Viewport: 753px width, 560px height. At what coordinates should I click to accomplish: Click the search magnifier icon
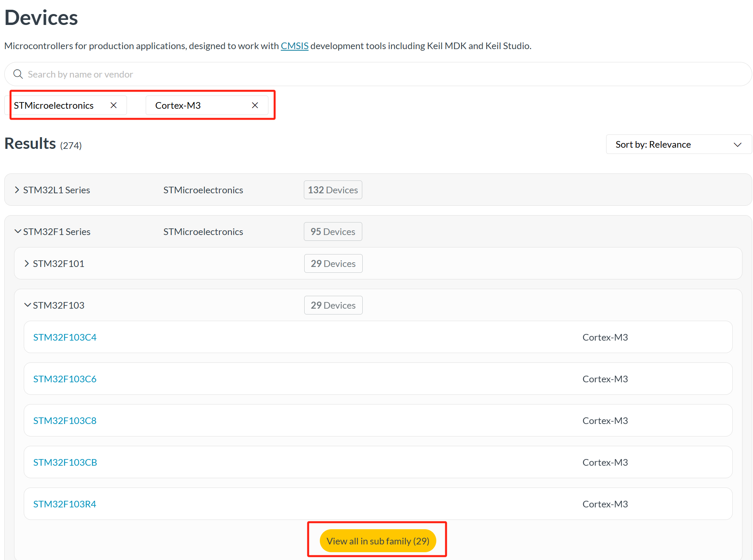pos(18,74)
